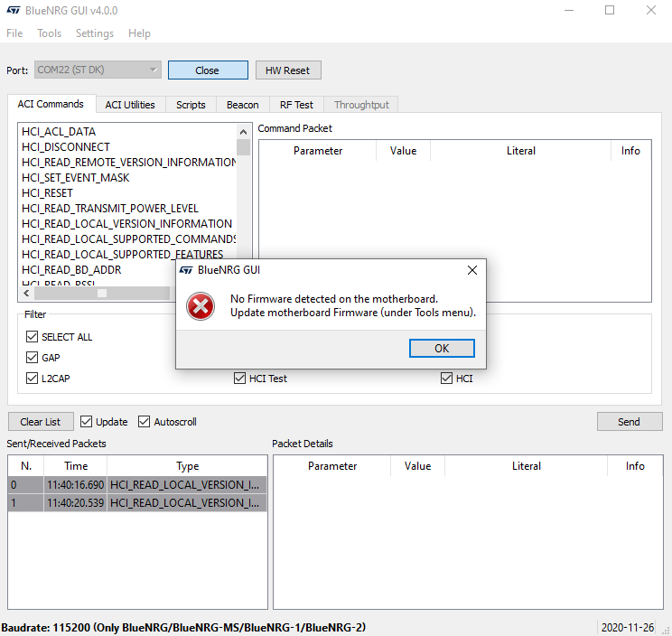Screen dimensions: 672x636
Task: Toggle the Update checkbox
Action: click(x=86, y=422)
